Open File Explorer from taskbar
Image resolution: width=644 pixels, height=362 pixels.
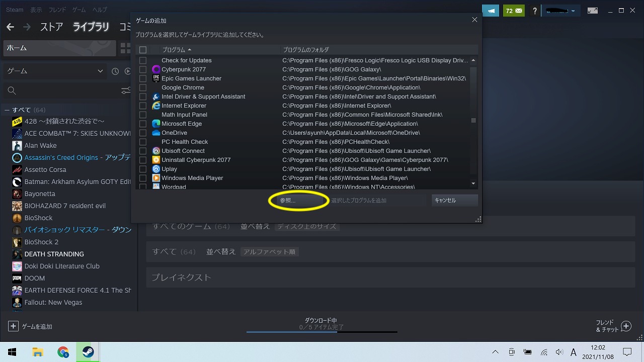point(38,352)
